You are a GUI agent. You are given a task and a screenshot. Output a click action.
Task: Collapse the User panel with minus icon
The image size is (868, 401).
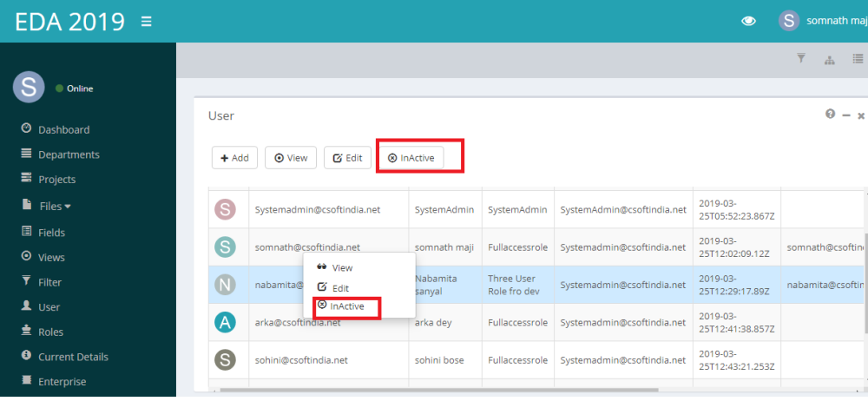click(x=845, y=115)
